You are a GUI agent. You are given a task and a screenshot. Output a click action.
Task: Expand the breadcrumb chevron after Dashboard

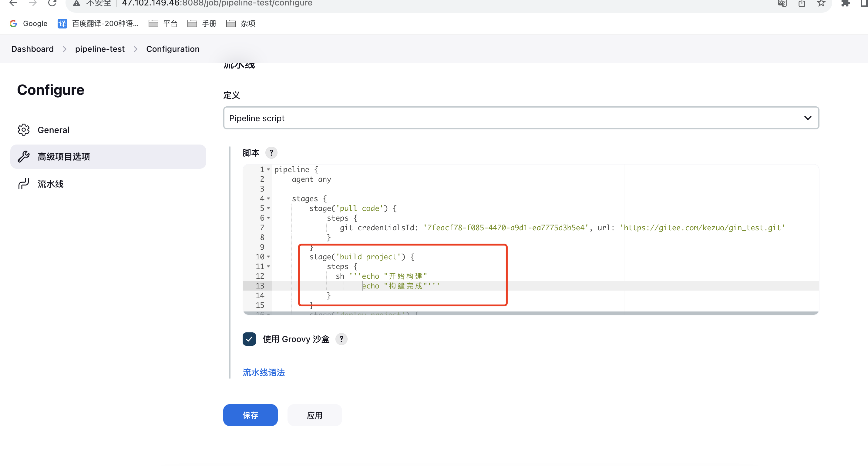coord(64,49)
